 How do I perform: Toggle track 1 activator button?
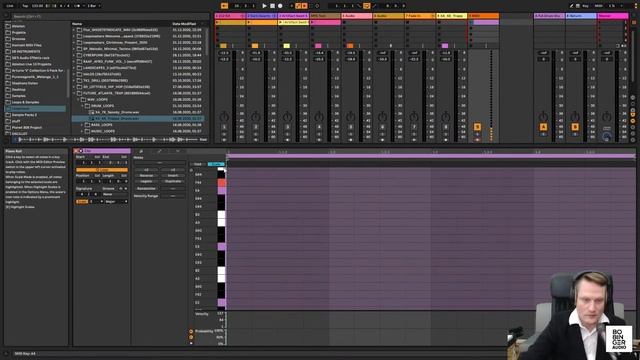(x=224, y=127)
